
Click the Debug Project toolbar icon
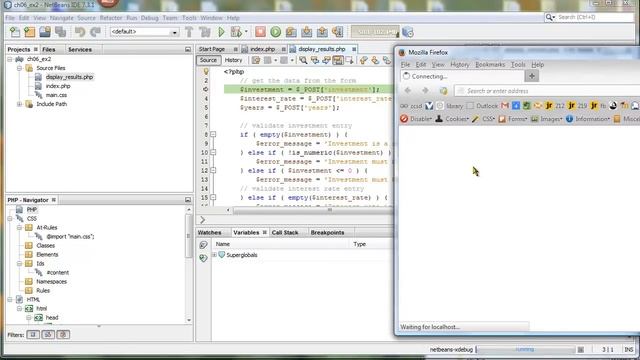[x=236, y=32]
